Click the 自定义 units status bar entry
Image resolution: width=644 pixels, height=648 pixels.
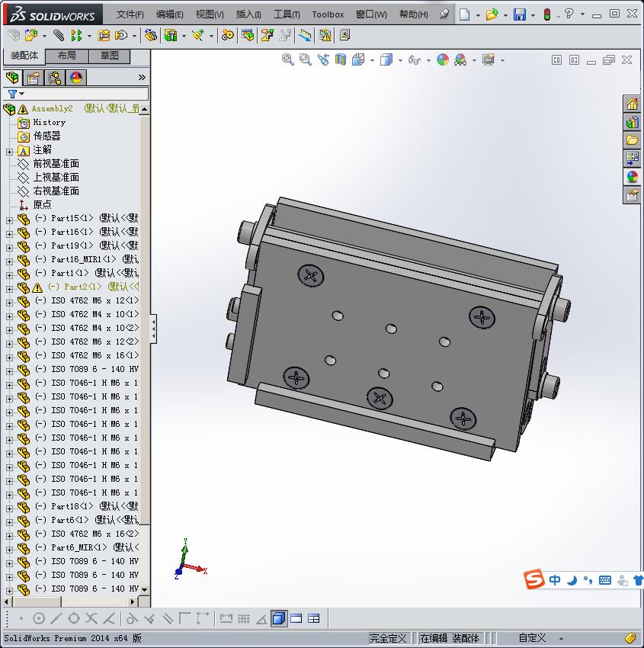pos(532,638)
